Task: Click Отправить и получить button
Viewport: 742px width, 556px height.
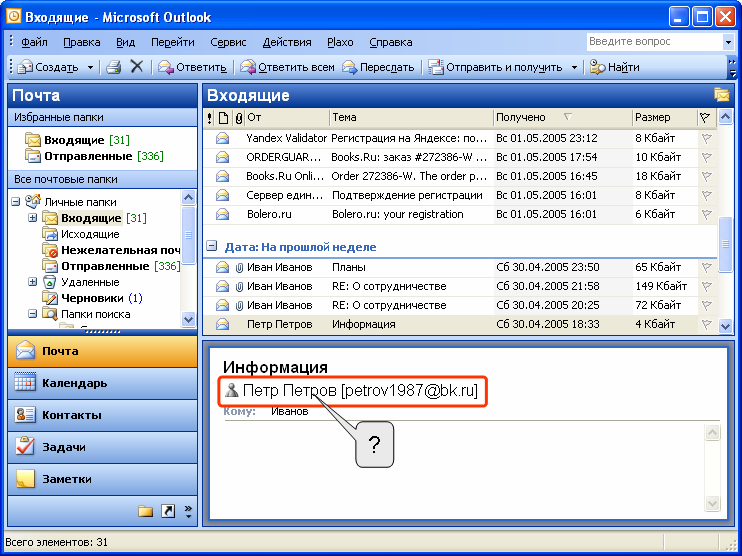Action: (495, 67)
